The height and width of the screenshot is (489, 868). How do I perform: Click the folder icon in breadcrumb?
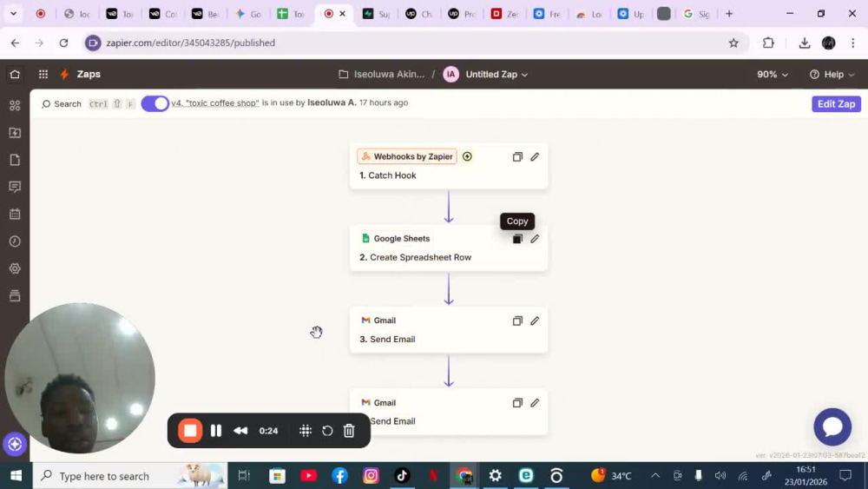343,74
